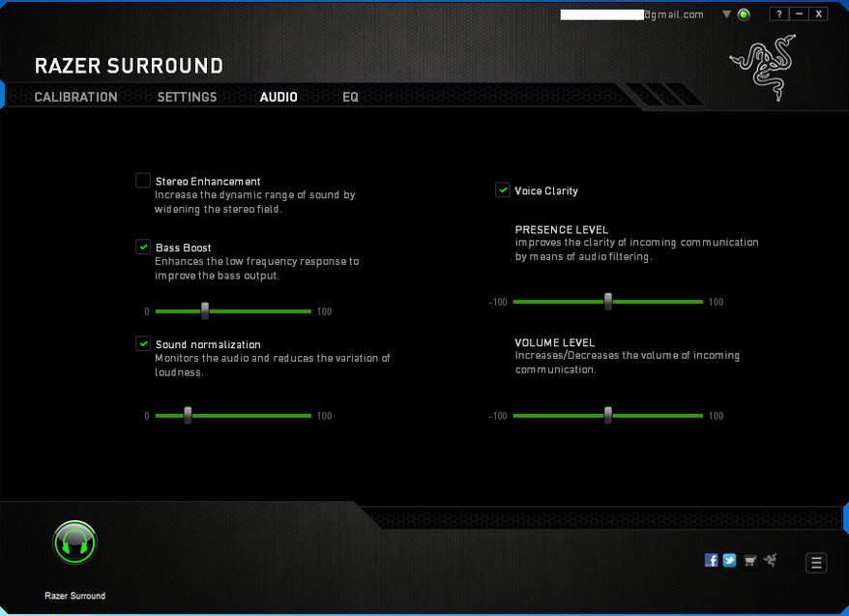Image resolution: width=849 pixels, height=616 pixels.
Task: Open the help question mark button
Action: pyautogui.click(x=779, y=15)
